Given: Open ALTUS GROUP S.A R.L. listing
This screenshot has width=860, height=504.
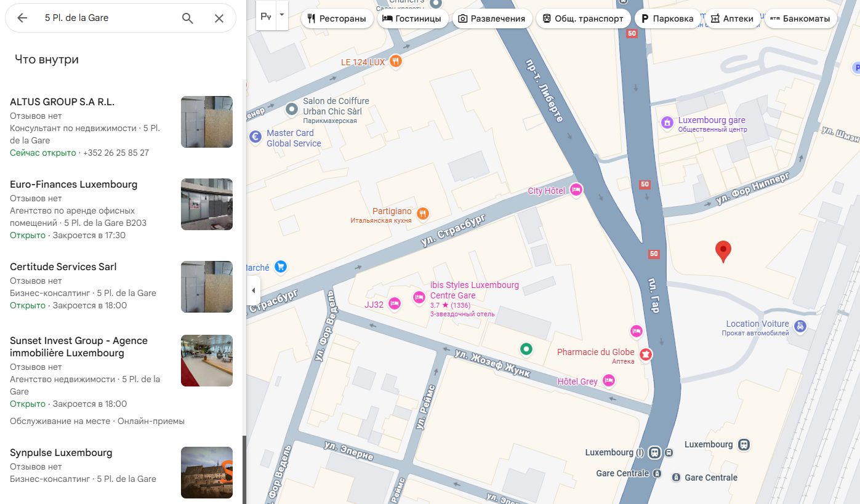Looking at the screenshot, I should coord(121,127).
